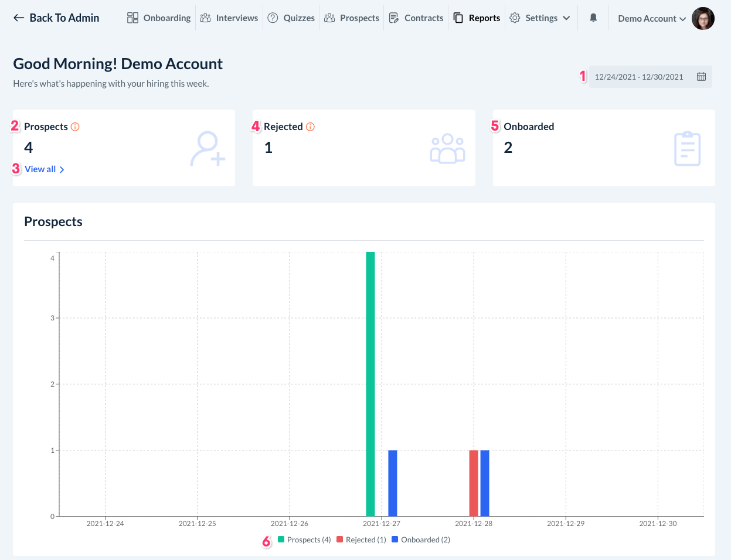Click the user profile avatar photo
The height and width of the screenshot is (560, 731).
(x=703, y=19)
